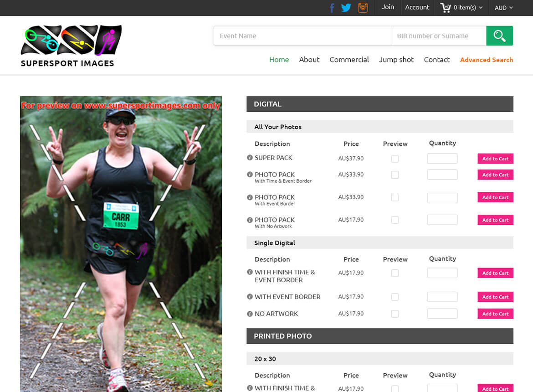Open the Facebook page icon
The height and width of the screenshot is (392, 533).
pyautogui.click(x=332, y=8)
